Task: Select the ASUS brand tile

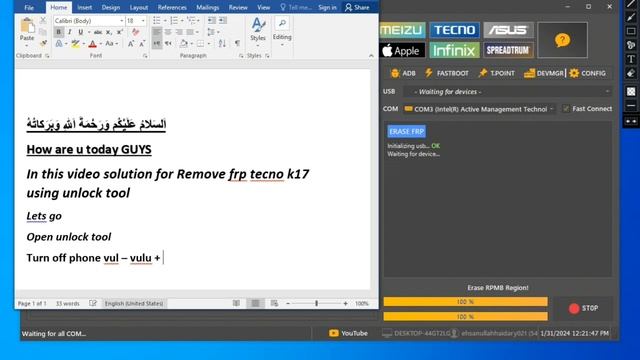Action: 508,30
